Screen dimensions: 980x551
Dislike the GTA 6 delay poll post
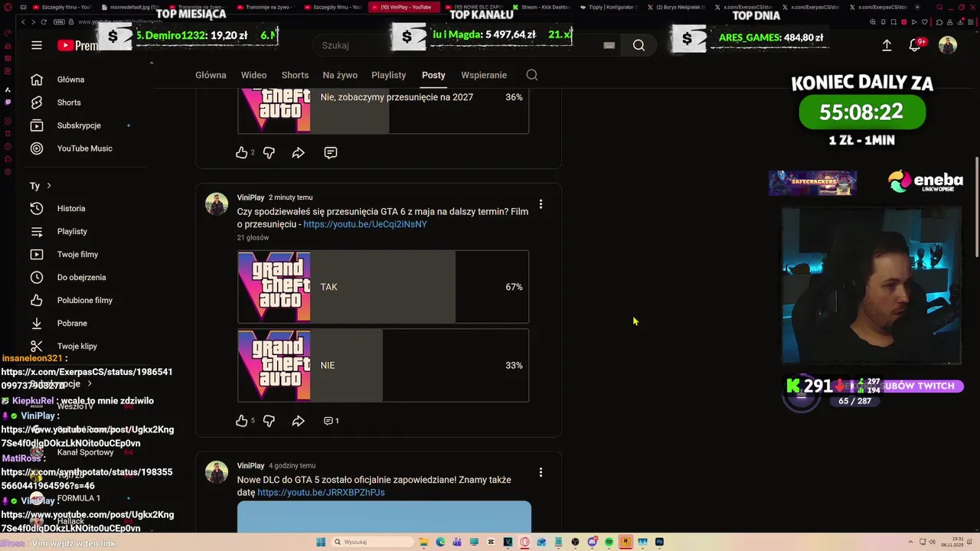[269, 421]
